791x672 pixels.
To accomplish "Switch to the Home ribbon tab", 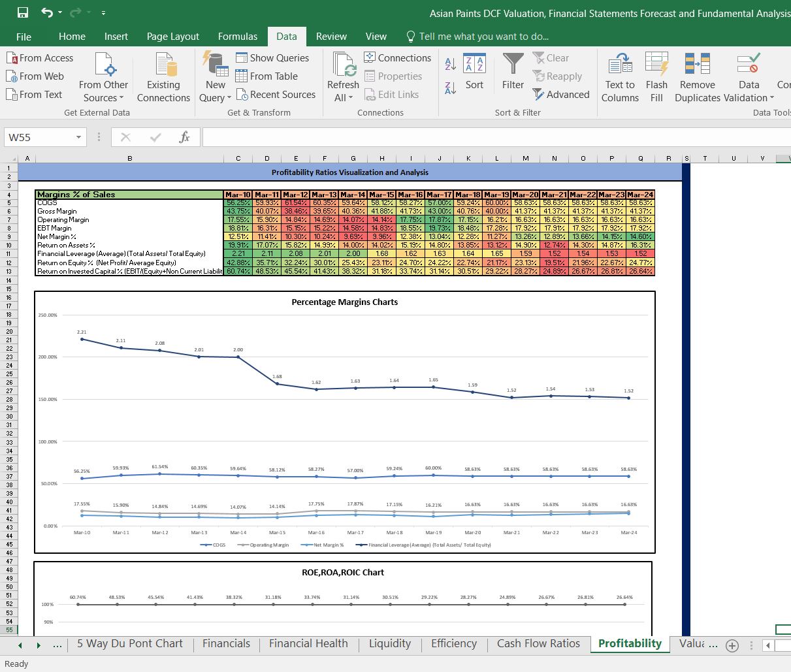I will [72, 37].
